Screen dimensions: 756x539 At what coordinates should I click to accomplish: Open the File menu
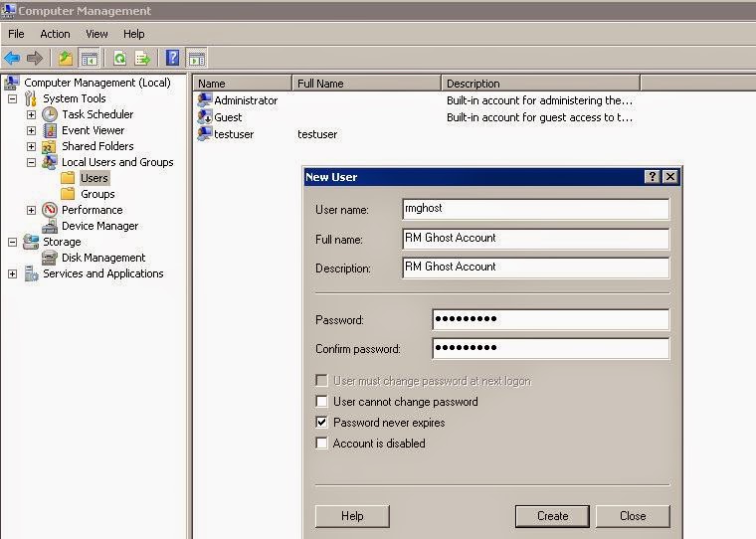coord(16,34)
